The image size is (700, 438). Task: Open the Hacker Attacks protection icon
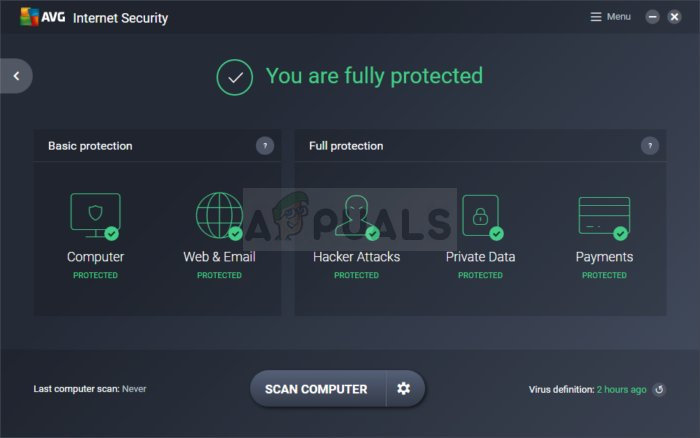(356, 215)
